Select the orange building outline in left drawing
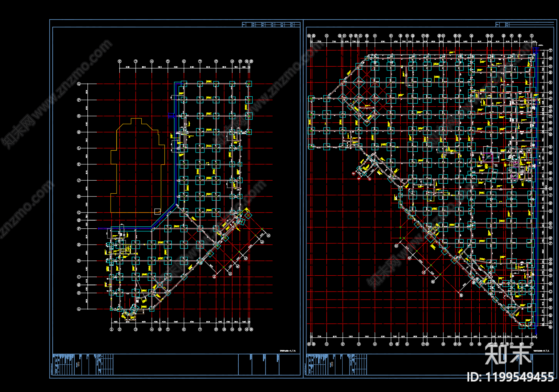 point(137,166)
